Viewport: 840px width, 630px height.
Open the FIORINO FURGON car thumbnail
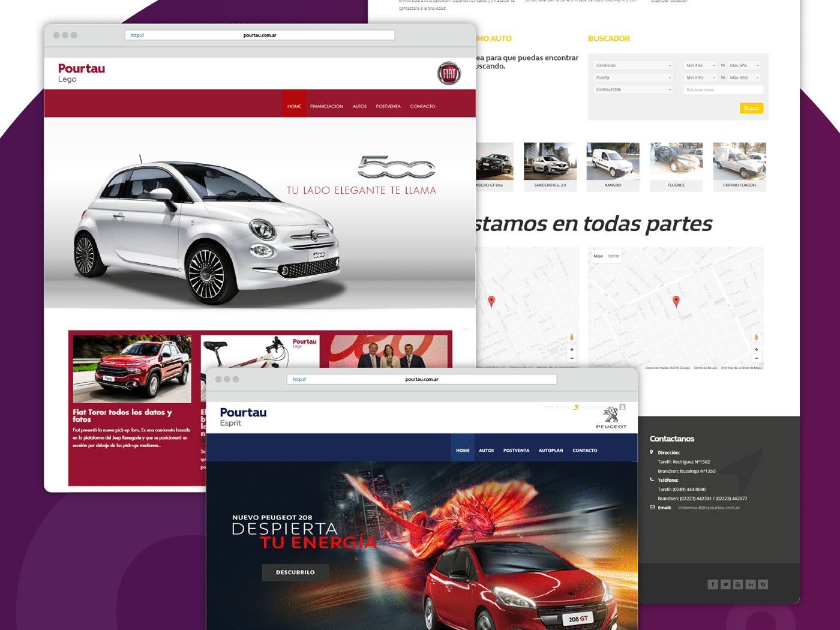point(739,167)
